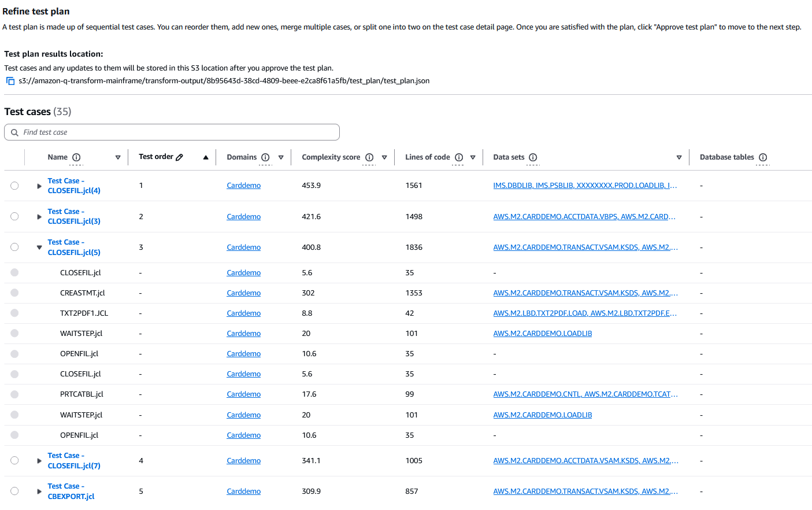Screen dimensions: 812x510
Task: Open Test Case CBEXPORT.jcl name link
Action: pos(71,491)
